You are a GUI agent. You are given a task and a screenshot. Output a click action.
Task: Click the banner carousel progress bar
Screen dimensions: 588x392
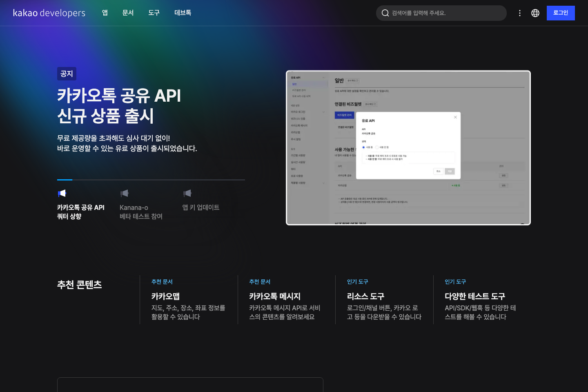(x=151, y=180)
